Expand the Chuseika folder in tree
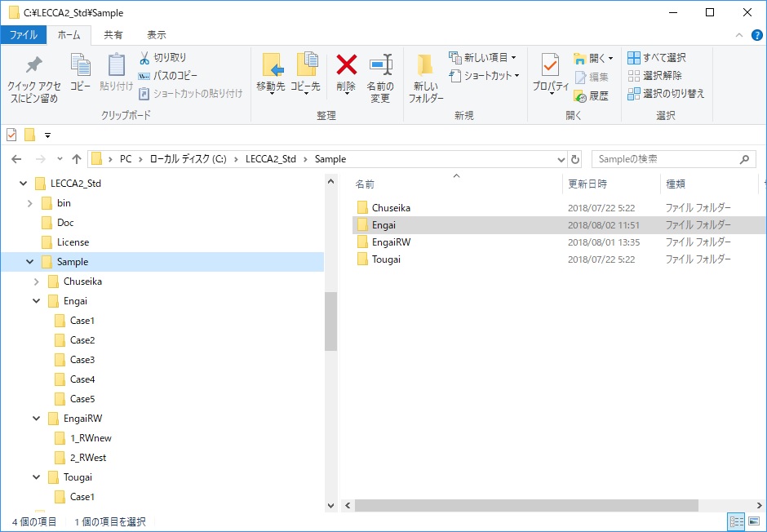The width and height of the screenshot is (767, 532). 37,282
